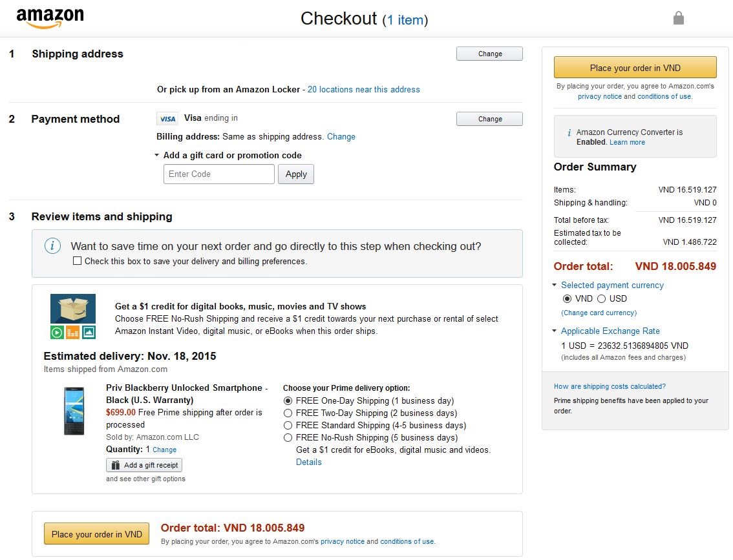Click the top Place your order in VND button
Screen dimensions: 733x560
635,68
